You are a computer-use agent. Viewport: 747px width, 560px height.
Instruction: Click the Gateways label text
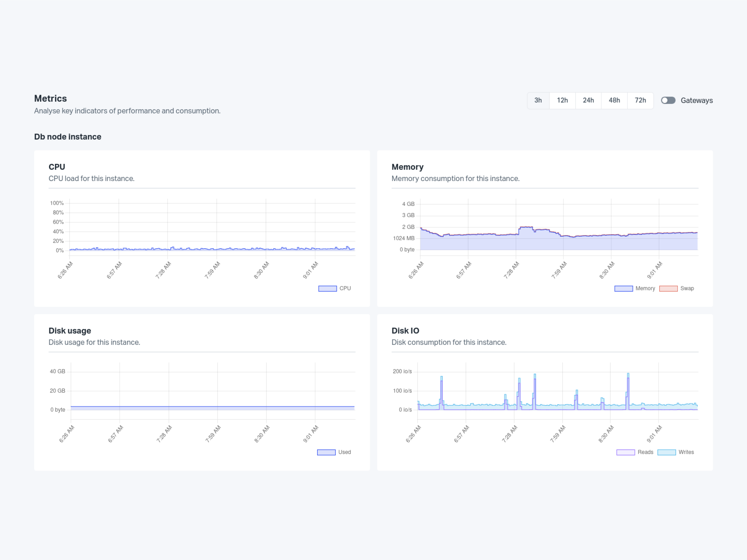(696, 100)
